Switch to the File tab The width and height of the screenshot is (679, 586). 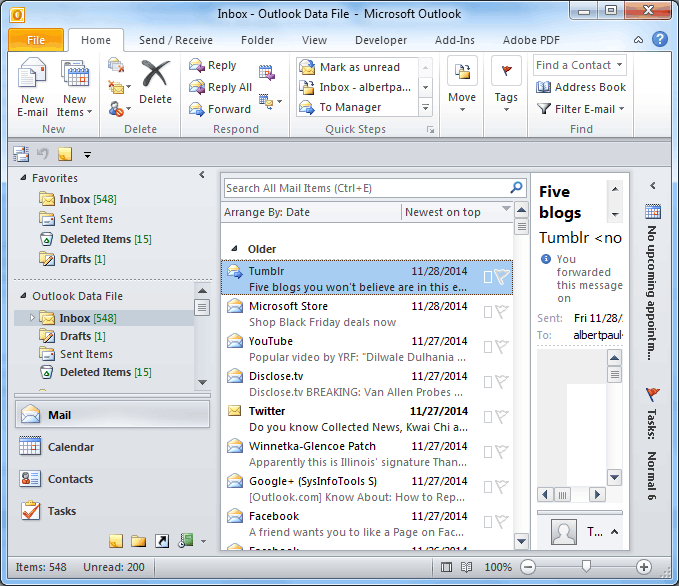point(36,40)
